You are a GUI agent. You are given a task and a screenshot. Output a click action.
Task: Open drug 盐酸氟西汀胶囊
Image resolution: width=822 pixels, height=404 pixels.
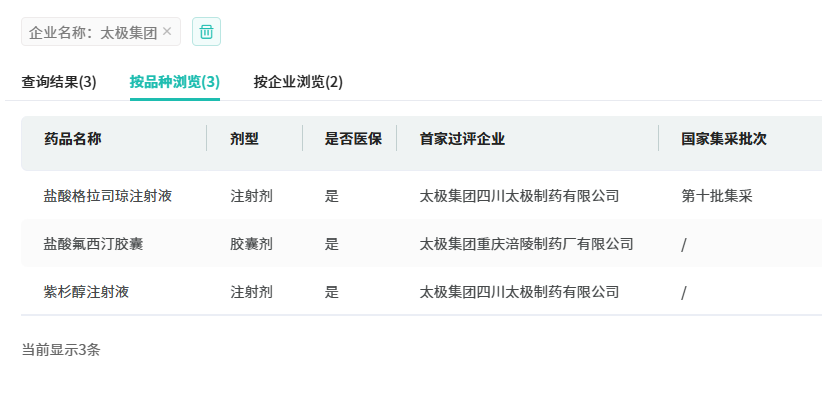(x=93, y=244)
